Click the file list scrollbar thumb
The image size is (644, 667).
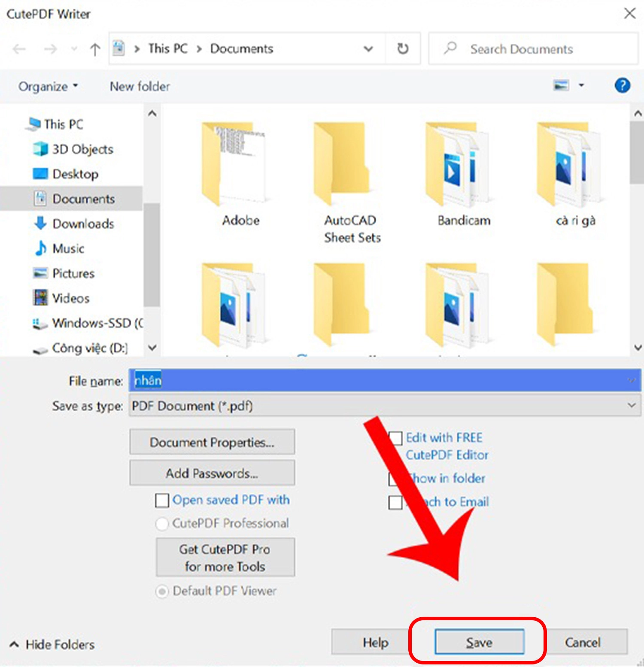pyautogui.click(x=637, y=153)
